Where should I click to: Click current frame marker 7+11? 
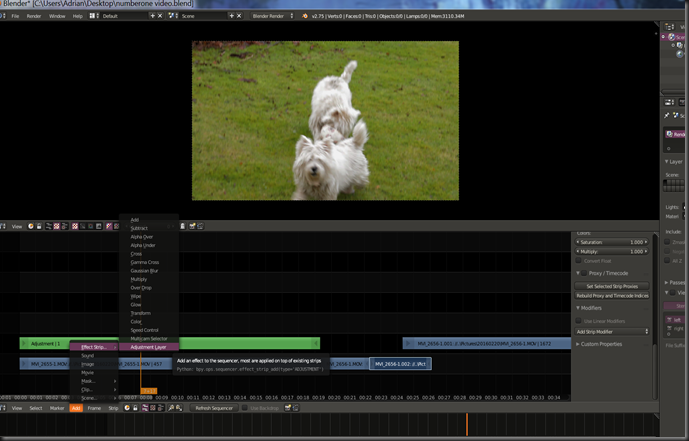point(149,390)
